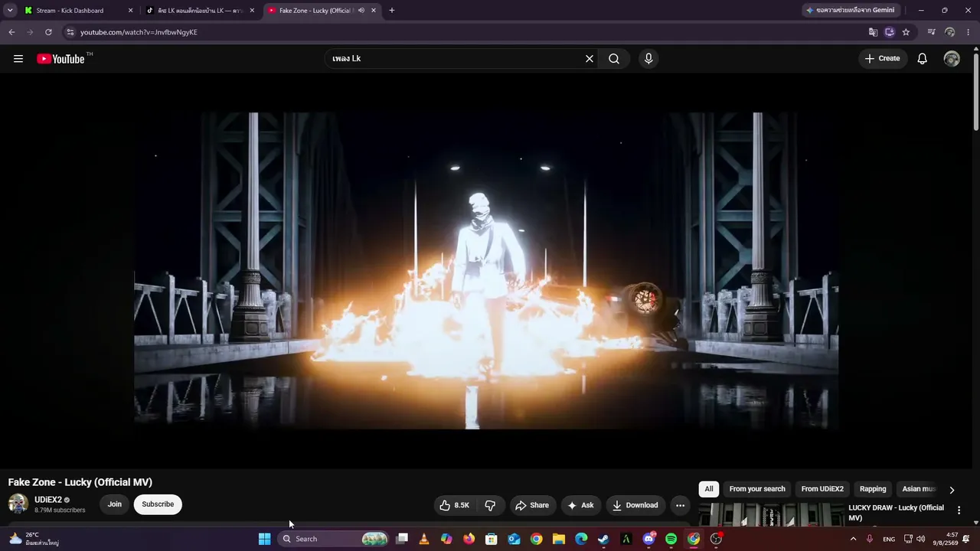Viewport: 980px width, 551px height.
Task: Open more actions ellipsis under the video
Action: [x=680, y=505]
